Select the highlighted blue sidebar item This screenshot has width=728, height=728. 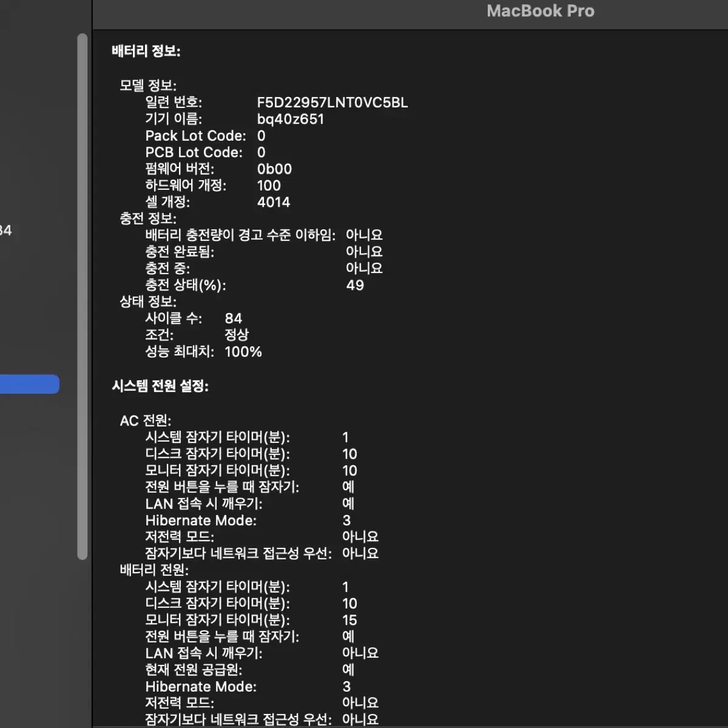point(30,384)
